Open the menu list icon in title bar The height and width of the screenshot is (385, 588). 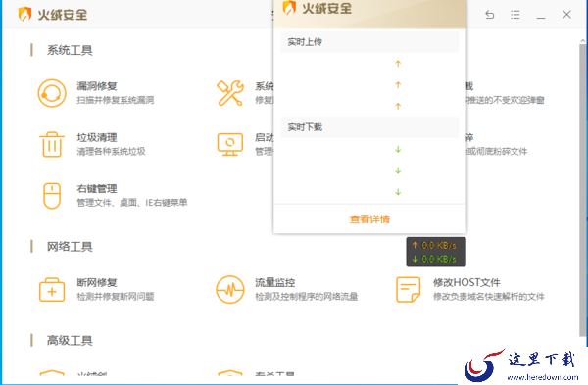515,15
